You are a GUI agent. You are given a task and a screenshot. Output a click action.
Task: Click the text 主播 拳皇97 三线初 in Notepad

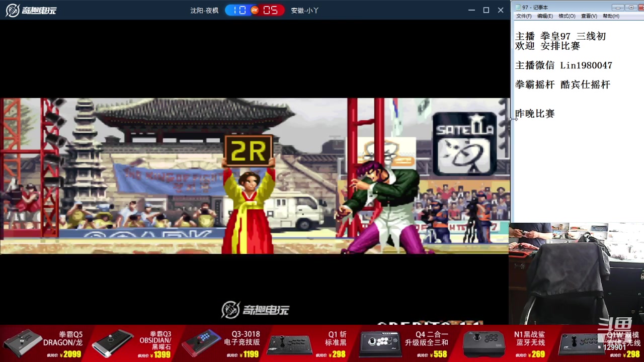pyautogui.click(x=560, y=36)
